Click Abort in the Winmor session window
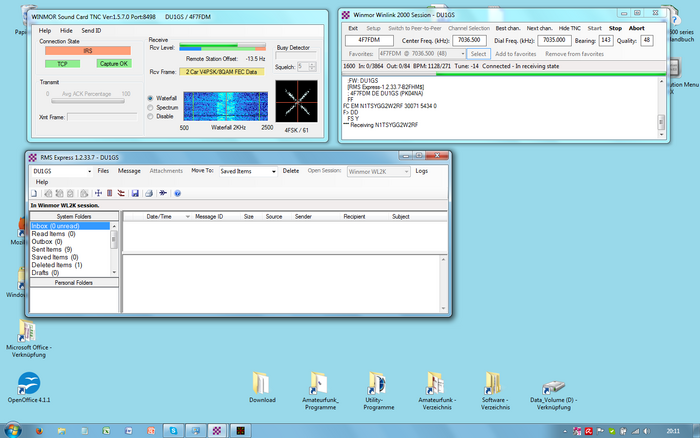 click(x=637, y=28)
